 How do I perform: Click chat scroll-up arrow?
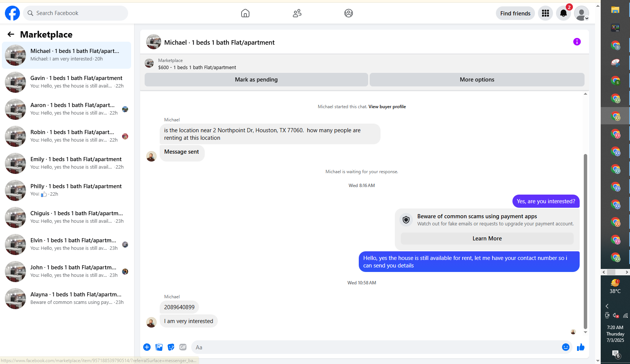click(585, 94)
